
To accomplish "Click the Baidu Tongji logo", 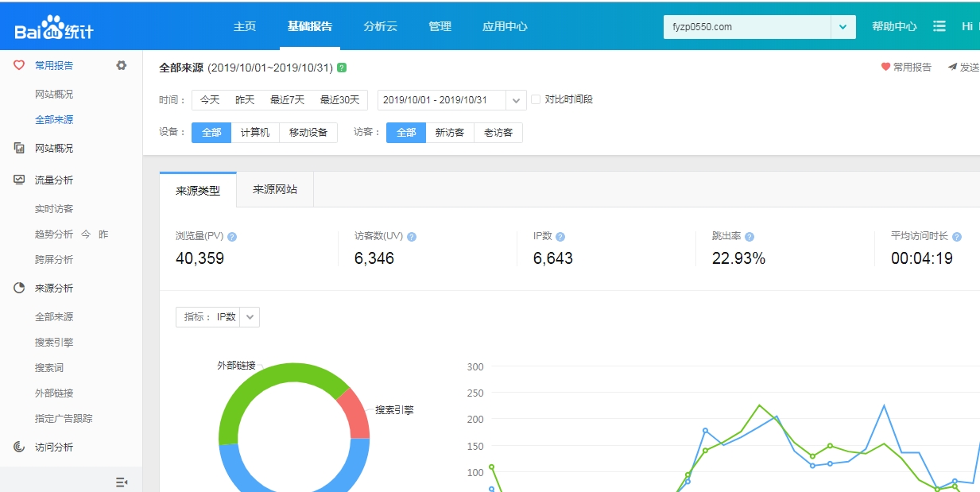I will pyautogui.click(x=54, y=28).
